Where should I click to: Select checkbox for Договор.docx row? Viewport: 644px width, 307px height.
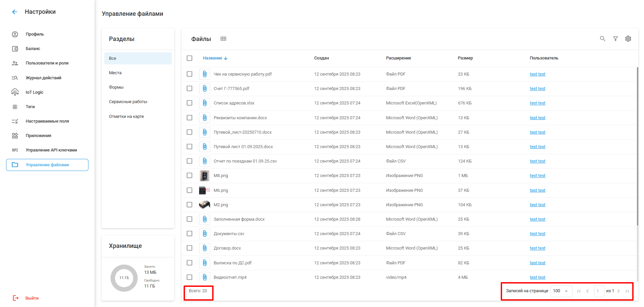point(190,248)
